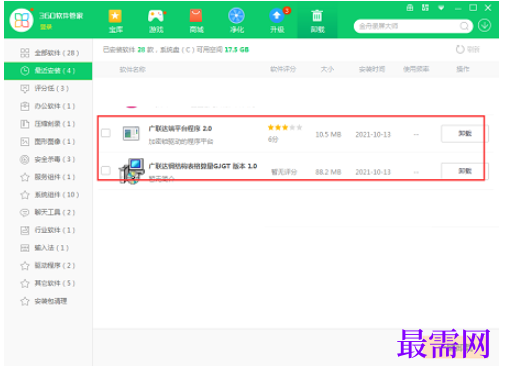This screenshot has width=509, height=375.
Task: Click the search magnifier icon
Action: tap(464, 26)
